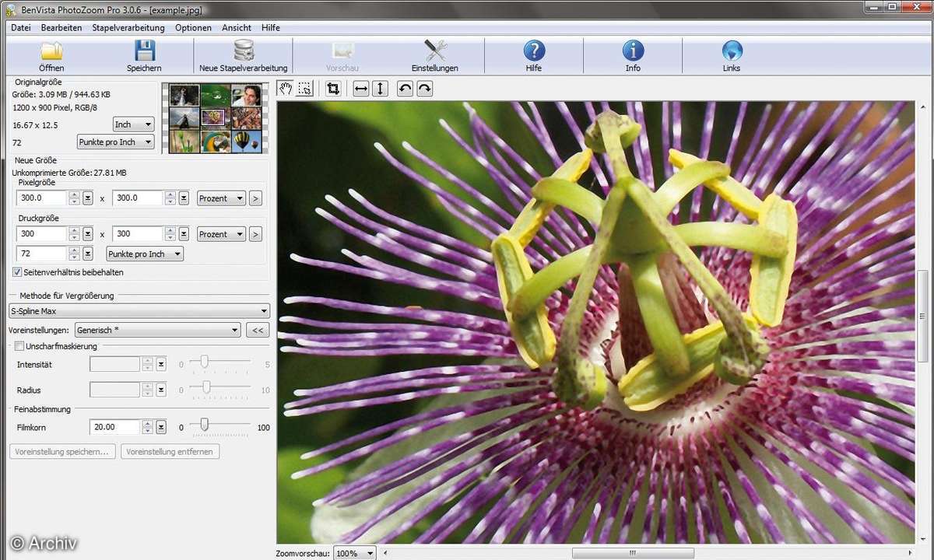Select the crop tool
This screenshot has height=560, width=934.
[x=333, y=89]
